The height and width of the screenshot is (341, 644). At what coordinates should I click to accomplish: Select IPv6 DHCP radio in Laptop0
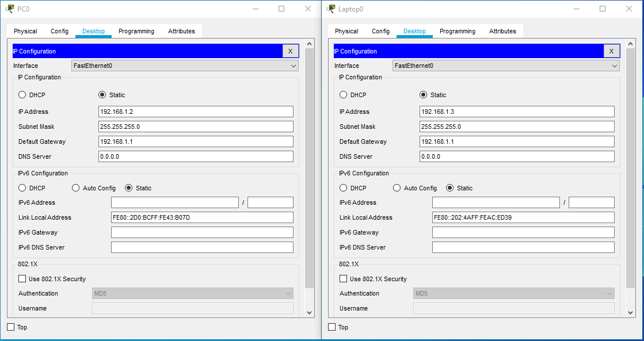[x=344, y=188]
